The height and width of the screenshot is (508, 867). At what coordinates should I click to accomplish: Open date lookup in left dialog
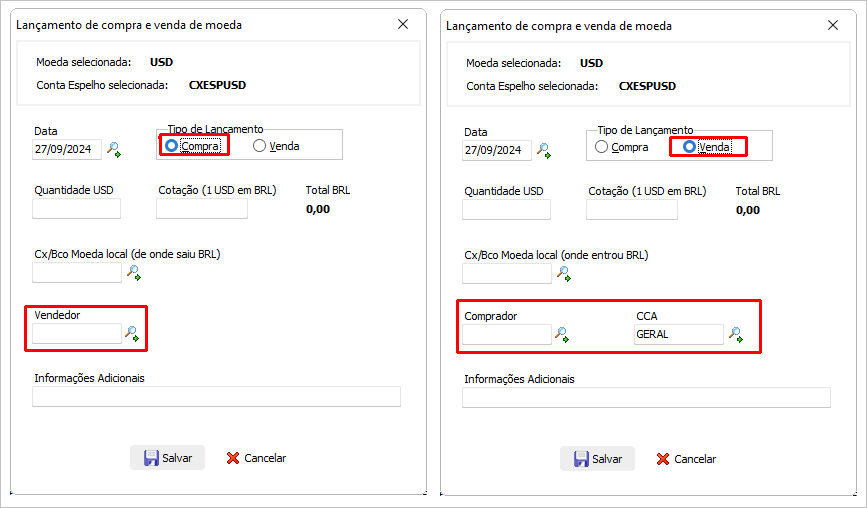tap(114, 149)
